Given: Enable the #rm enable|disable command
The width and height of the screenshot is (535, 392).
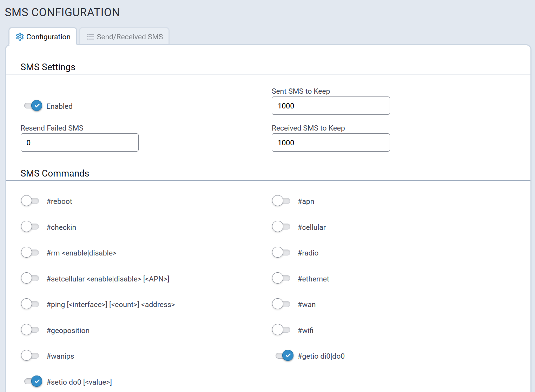Looking at the screenshot, I should 30,253.
